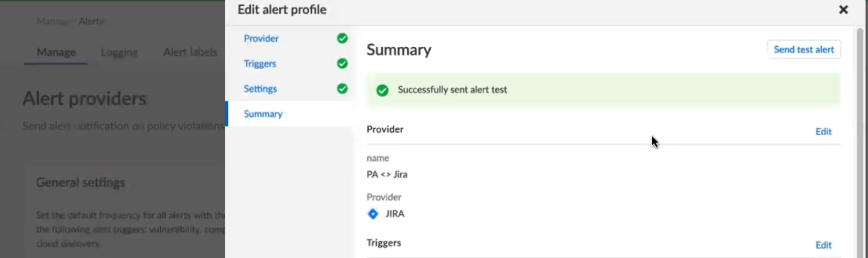Go to the Provider step
Image resolution: width=868 pixels, height=258 pixels.
(261, 38)
